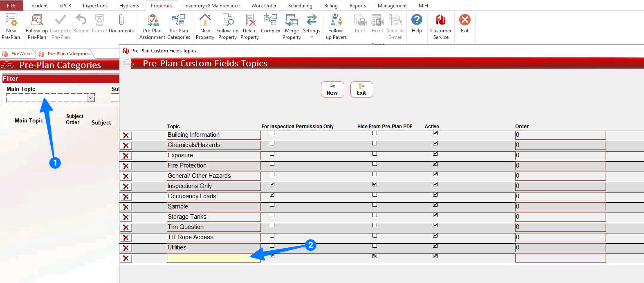Hide Chemicals/Hazards from Pre-Plan PDF

pyautogui.click(x=375, y=143)
